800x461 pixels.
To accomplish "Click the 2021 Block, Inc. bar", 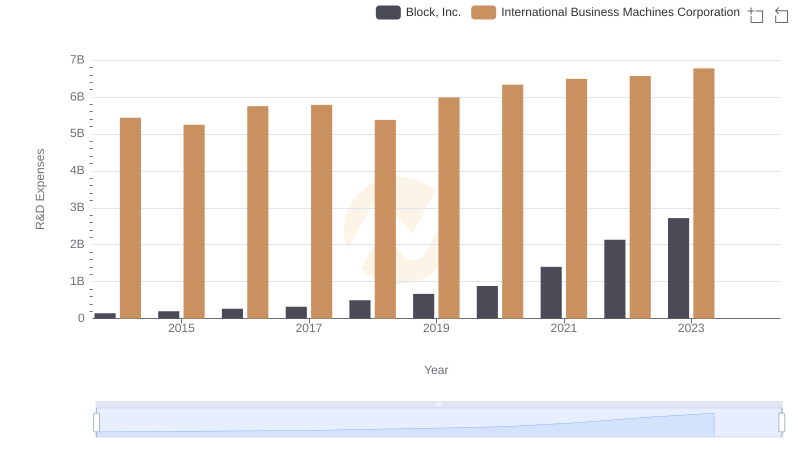I will tap(551, 293).
